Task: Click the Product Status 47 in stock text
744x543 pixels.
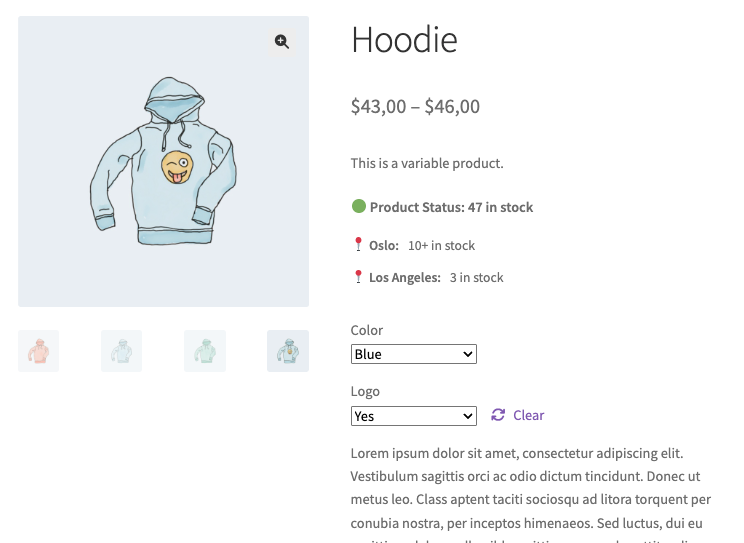Action: coord(451,208)
